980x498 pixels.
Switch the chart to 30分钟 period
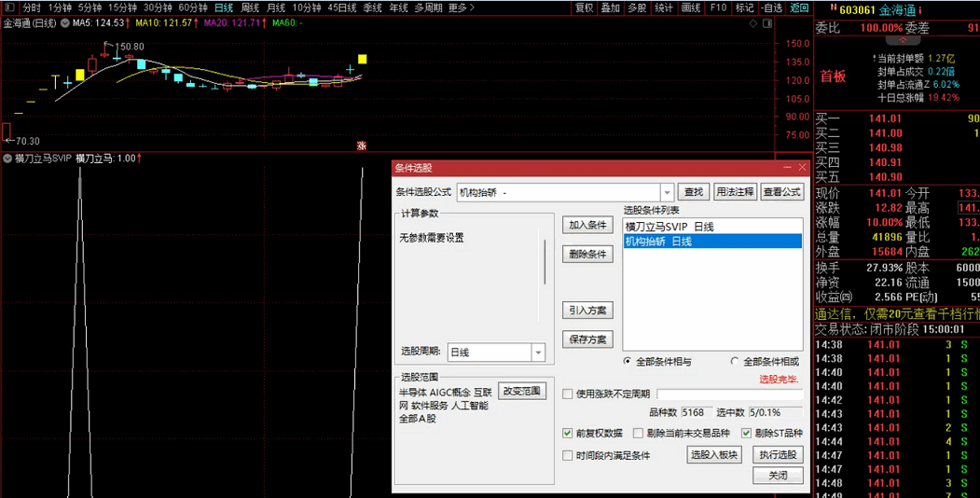[157, 7]
